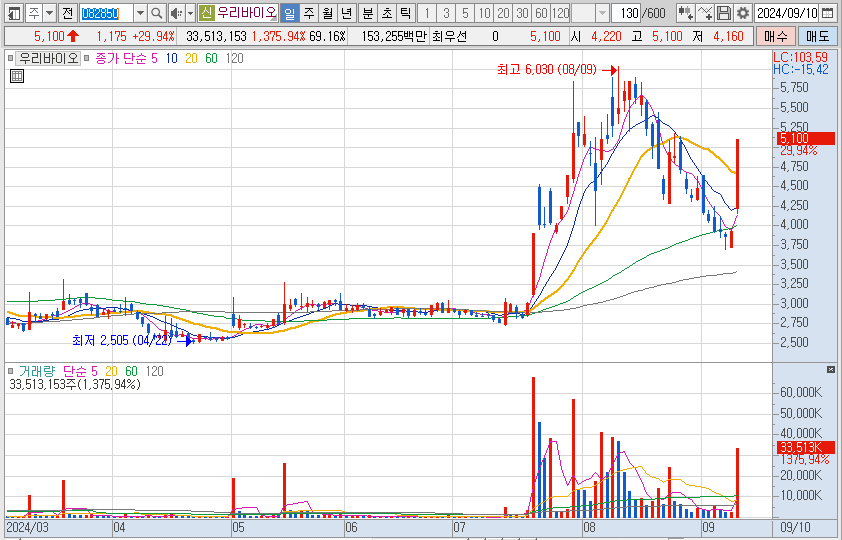Screen dimensions: 842x540
Task: Select the 120 interval button
Action: [x=561, y=13]
